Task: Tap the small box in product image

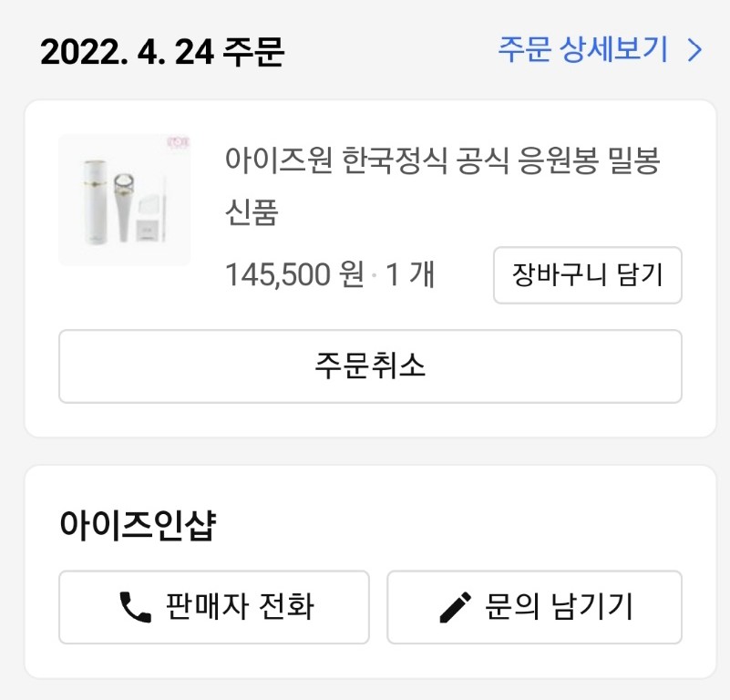Action: [148, 224]
